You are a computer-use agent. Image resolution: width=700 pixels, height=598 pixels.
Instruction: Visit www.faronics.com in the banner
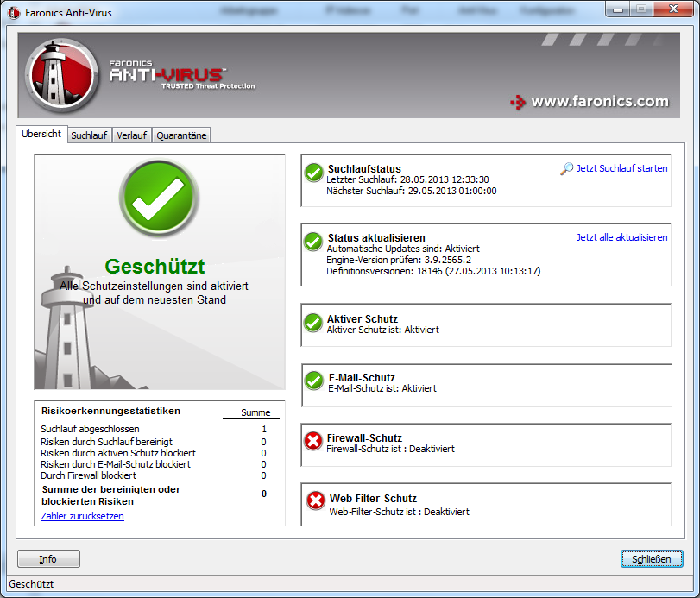coord(600,101)
